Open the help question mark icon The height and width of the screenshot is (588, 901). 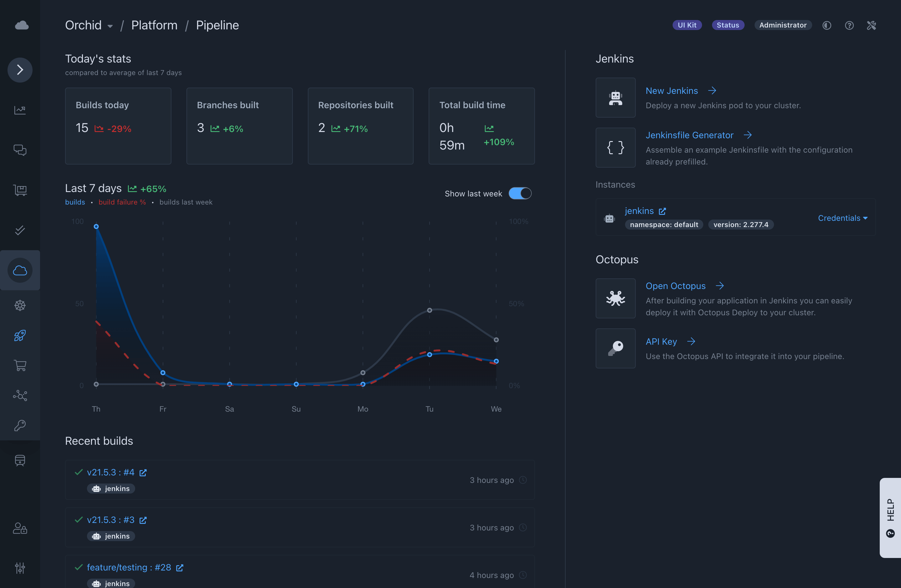click(x=849, y=25)
